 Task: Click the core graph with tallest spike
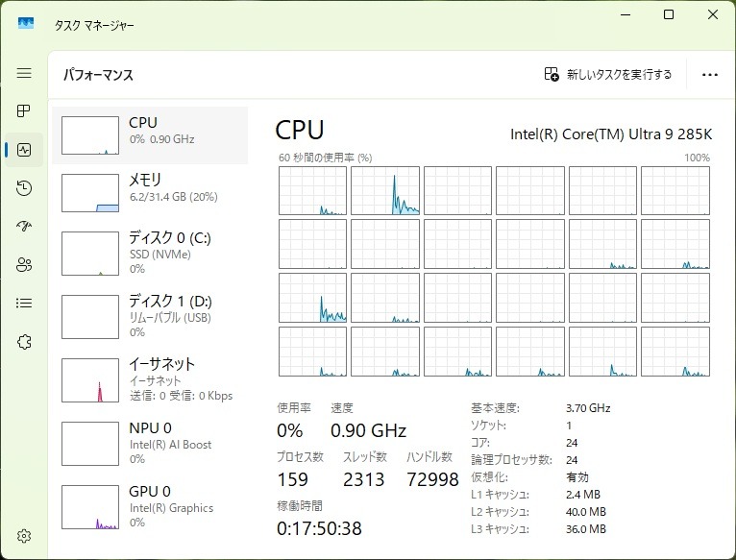[385, 190]
